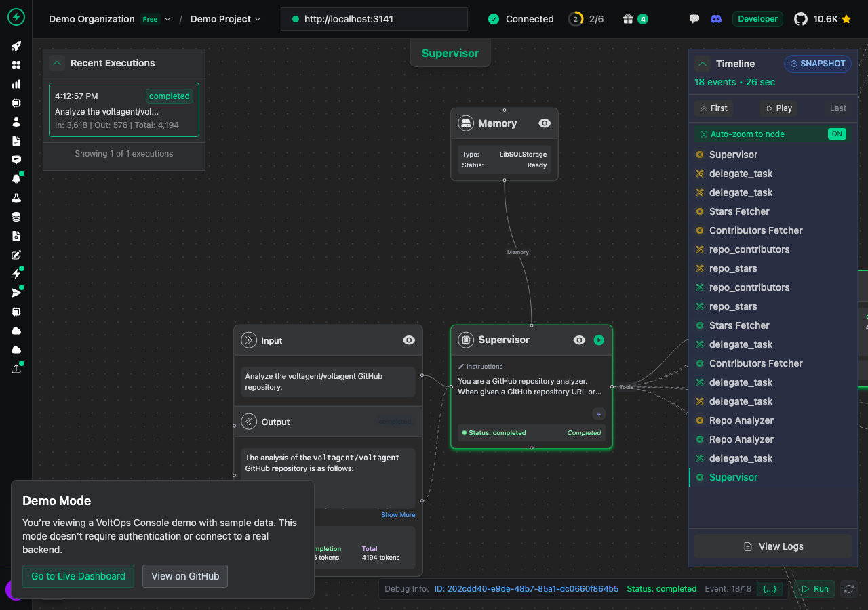Click the Tools connector label
The width and height of the screenshot is (868, 610).
pos(627,387)
